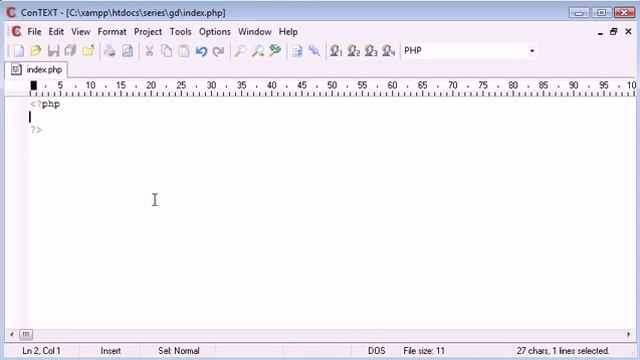
Task: Click the Undo arrow icon
Action: (201, 51)
